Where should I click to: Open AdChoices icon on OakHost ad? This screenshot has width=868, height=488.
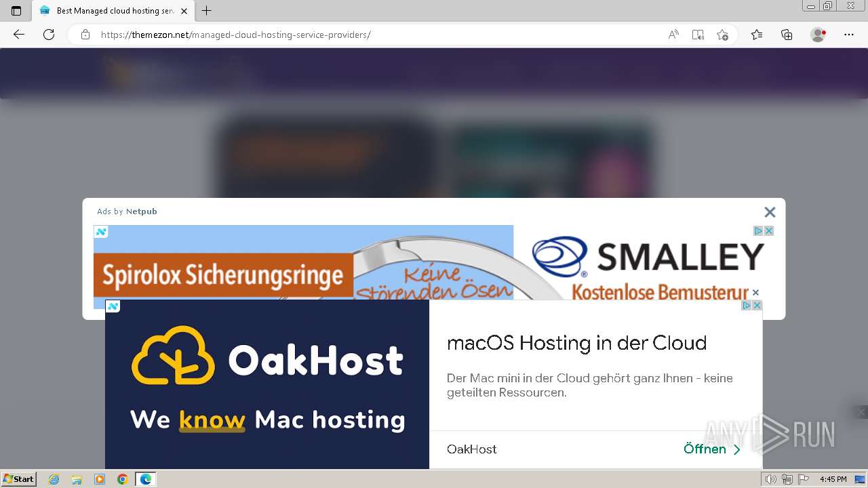tap(747, 305)
